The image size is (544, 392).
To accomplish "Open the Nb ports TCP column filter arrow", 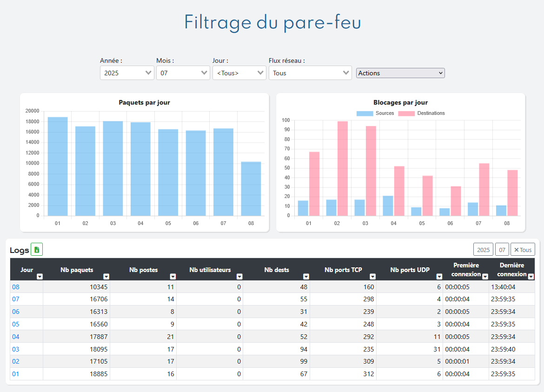I will (372, 277).
